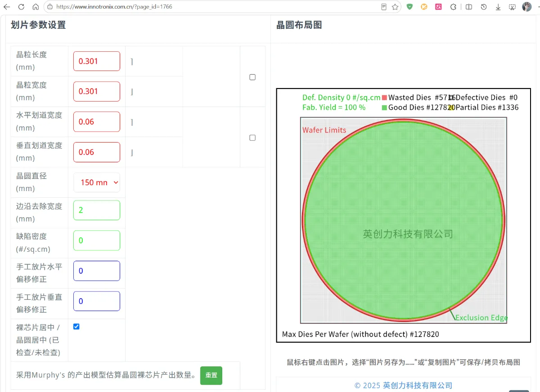Open immersive reader view icon
The height and width of the screenshot is (392, 540).
click(x=384, y=7)
